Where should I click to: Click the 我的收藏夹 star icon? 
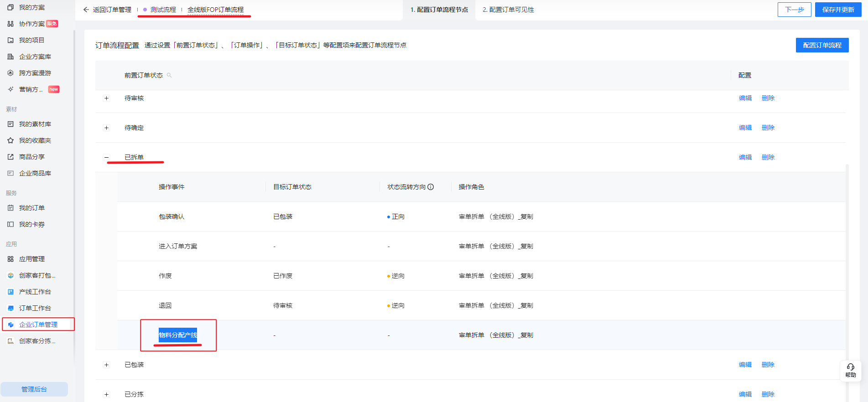point(10,140)
